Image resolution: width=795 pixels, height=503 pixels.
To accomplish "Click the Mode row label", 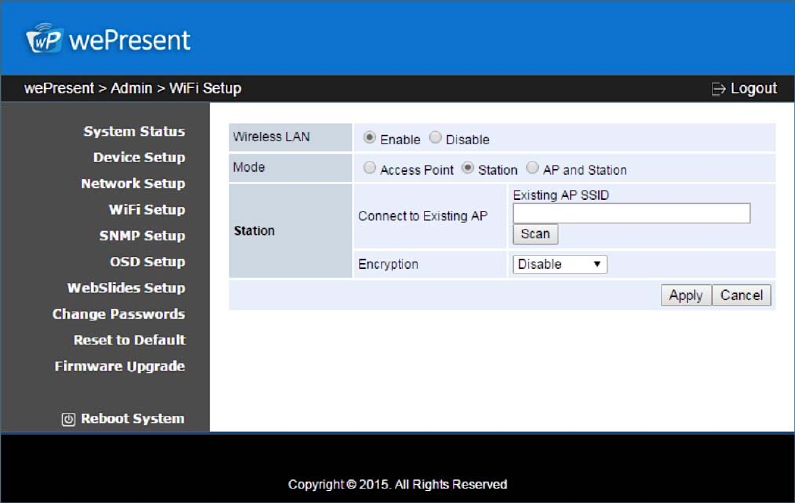I will click(x=249, y=167).
